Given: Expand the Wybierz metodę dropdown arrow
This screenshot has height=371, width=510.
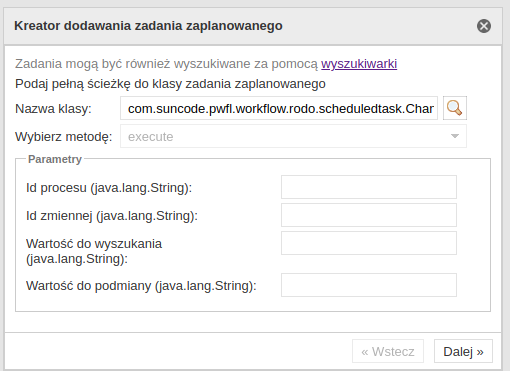Looking at the screenshot, I should pyautogui.click(x=455, y=136).
